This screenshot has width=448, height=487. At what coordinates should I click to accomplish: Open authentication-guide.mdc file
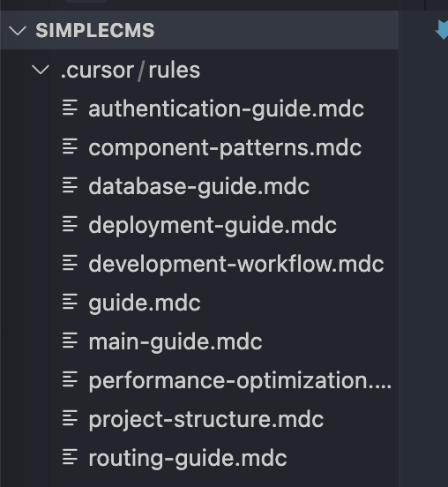click(226, 109)
